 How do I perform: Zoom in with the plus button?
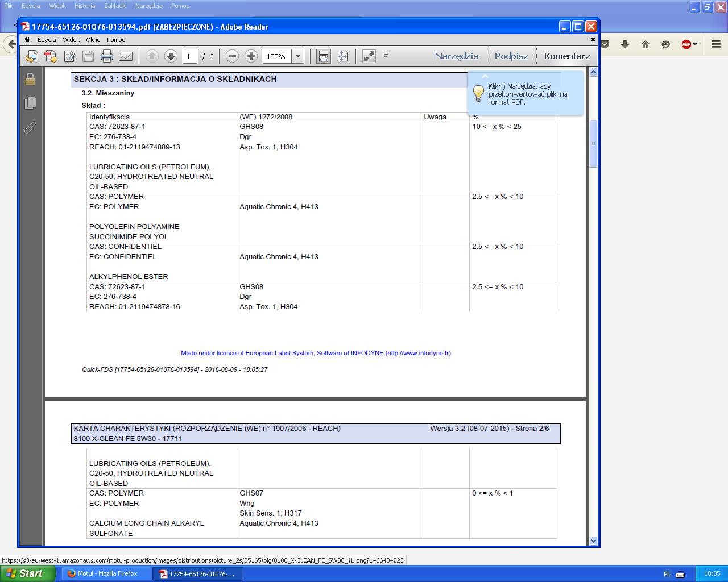[x=251, y=56]
